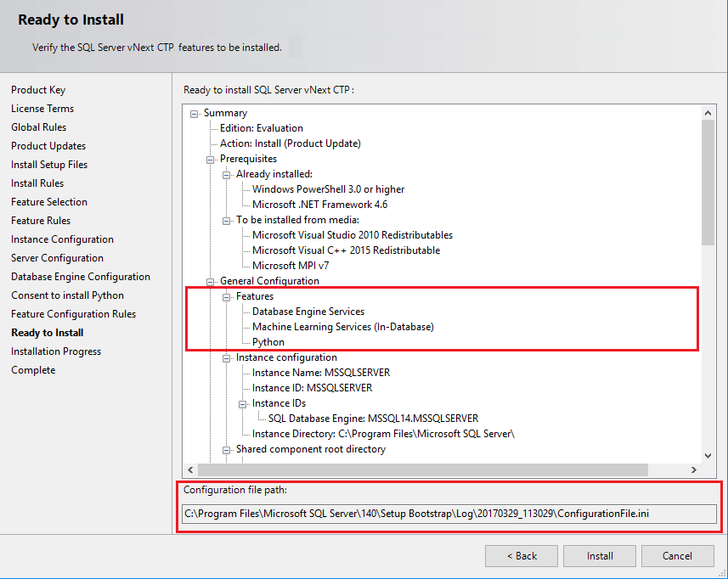Select the Machine Learning Services entry

pos(342,326)
